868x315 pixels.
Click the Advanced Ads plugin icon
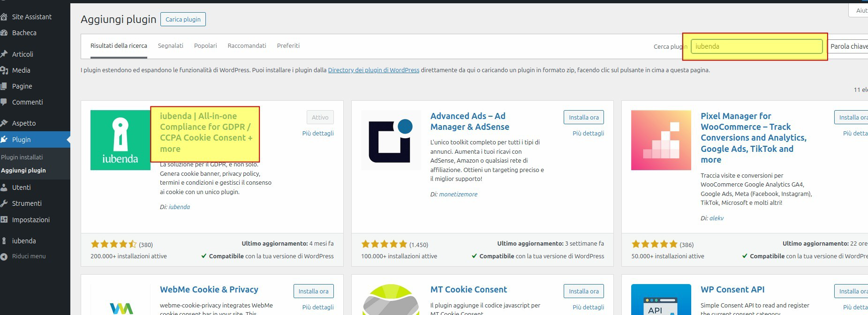click(391, 140)
